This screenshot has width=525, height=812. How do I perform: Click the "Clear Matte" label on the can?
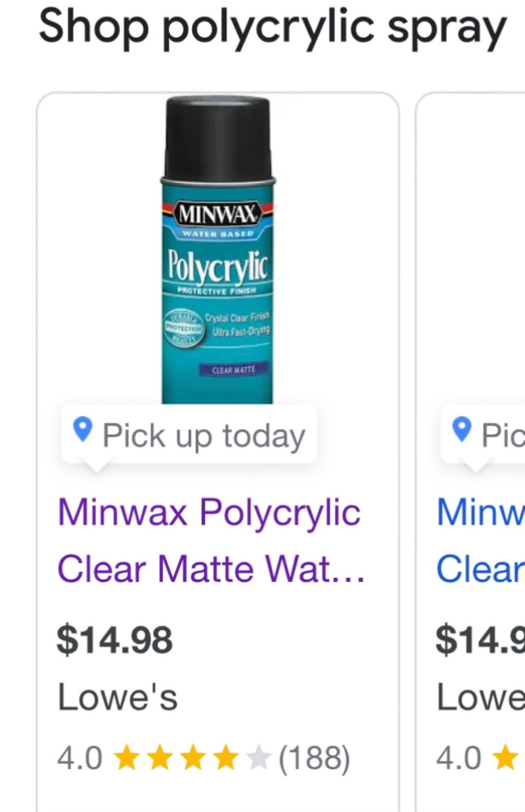point(234,370)
